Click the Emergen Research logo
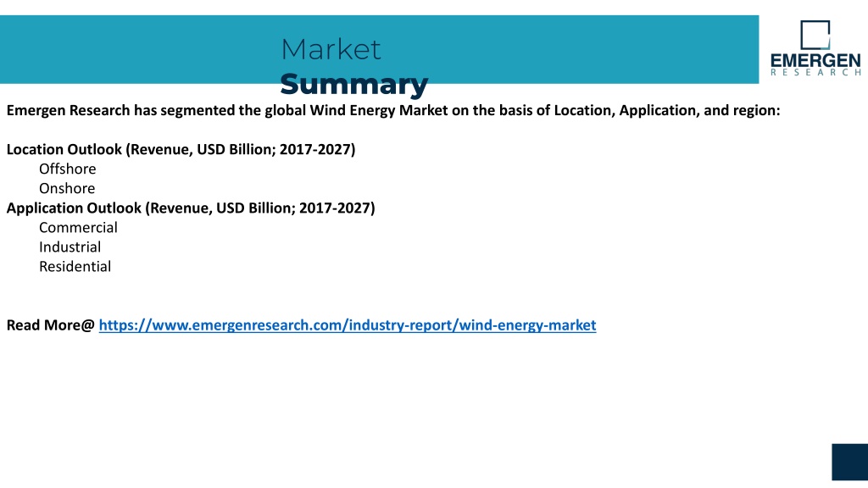The image size is (868, 488). click(x=815, y=48)
